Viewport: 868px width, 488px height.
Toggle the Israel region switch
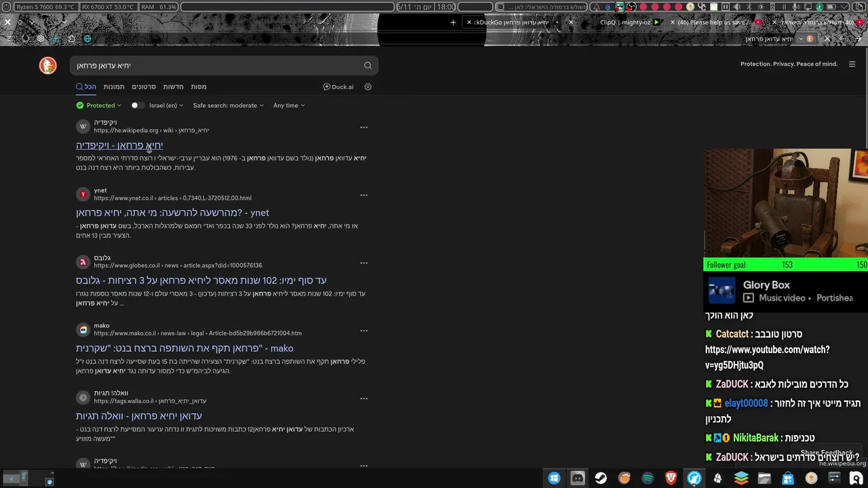[138, 106]
